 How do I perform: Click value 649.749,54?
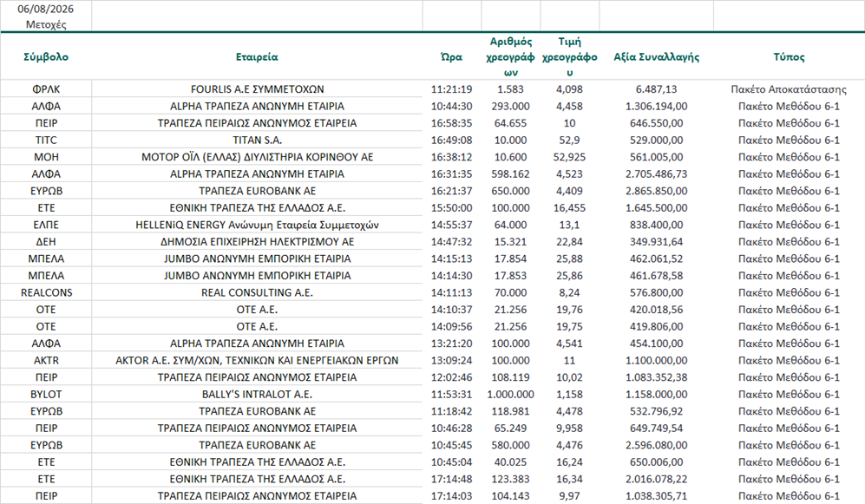point(657,428)
